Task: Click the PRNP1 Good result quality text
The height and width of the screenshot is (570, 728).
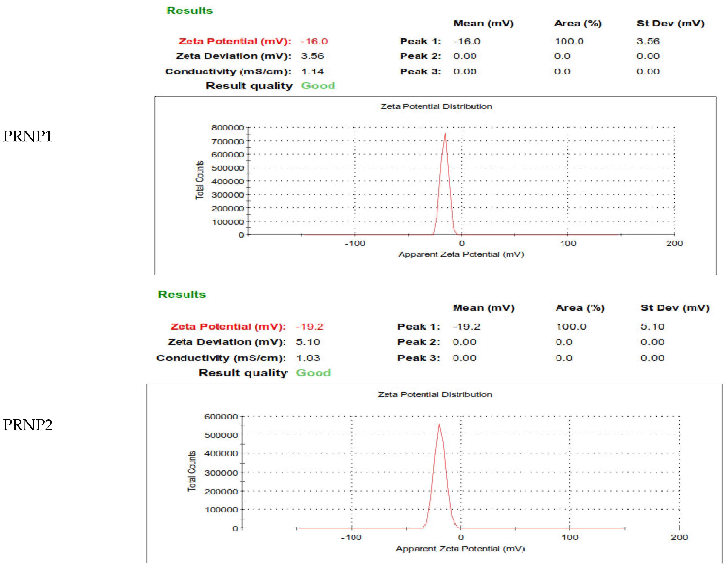Action: tap(318, 86)
